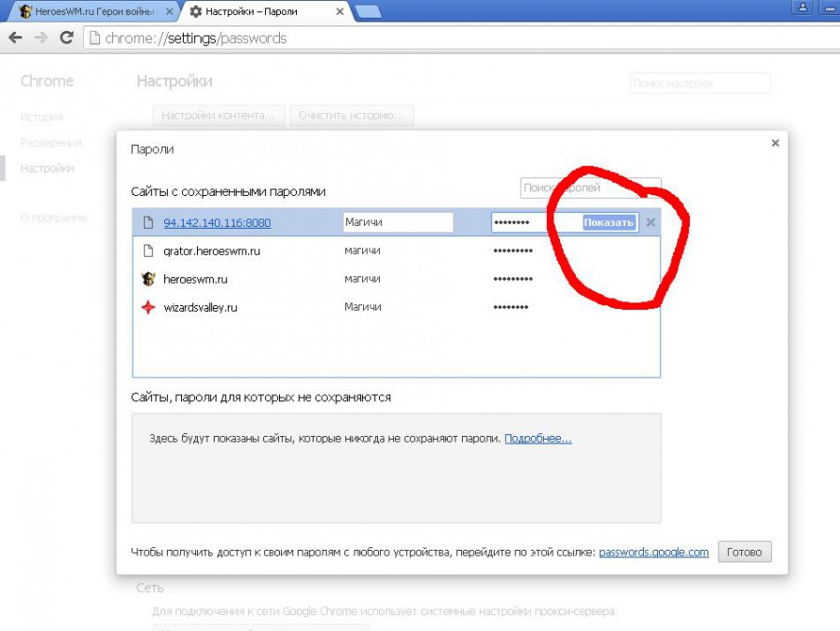Image resolution: width=840 pixels, height=631 pixels.
Task: Click the gear icon on the settings tab
Action: pos(196,11)
